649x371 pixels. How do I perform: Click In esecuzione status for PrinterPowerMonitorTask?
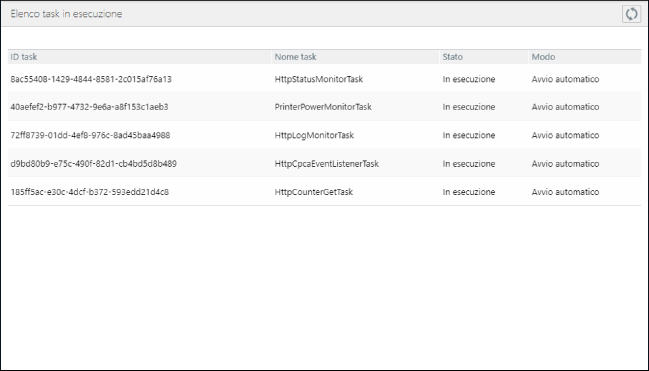click(x=469, y=107)
